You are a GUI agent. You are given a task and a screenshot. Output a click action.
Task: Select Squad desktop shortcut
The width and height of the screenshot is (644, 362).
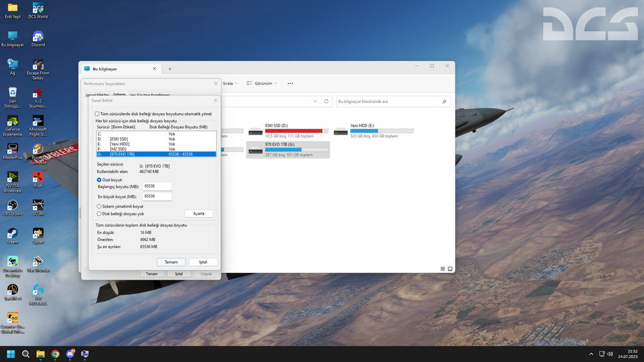(38, 236)
